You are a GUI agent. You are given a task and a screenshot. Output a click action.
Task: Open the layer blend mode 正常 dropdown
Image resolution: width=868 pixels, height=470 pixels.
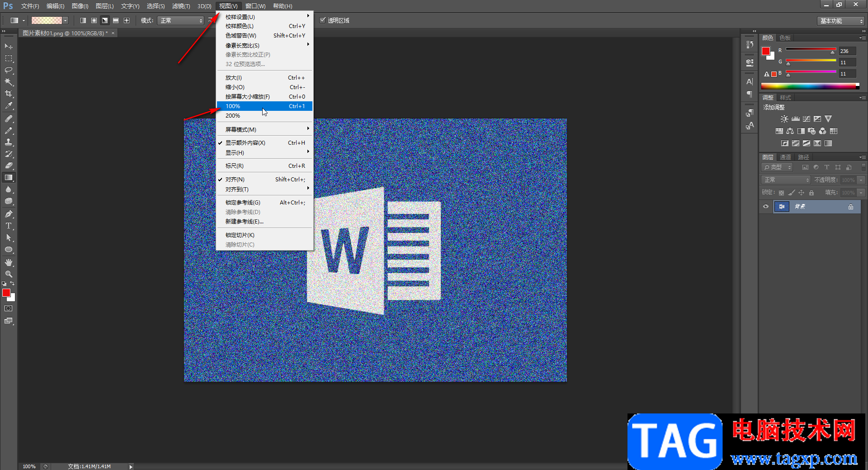(786, 180)
